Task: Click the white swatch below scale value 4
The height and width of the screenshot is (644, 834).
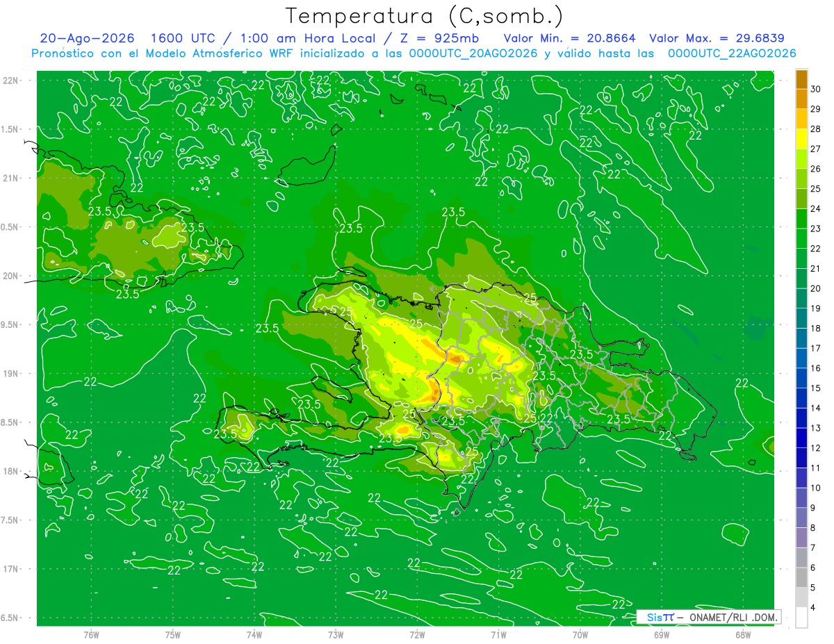Action: 801,617
